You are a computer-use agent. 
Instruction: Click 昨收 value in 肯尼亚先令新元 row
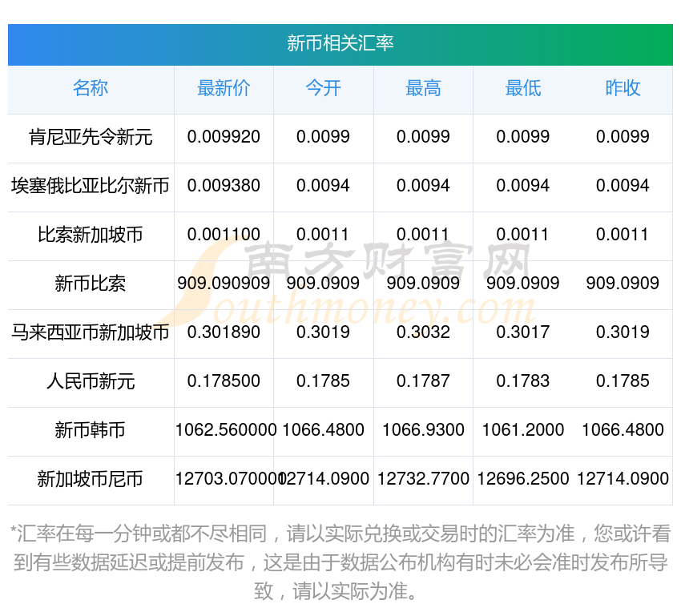[x=623, y=137]
